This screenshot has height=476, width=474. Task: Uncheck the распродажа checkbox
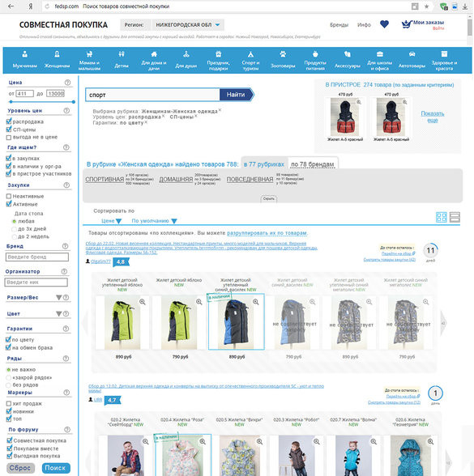(x=9, y=121)
